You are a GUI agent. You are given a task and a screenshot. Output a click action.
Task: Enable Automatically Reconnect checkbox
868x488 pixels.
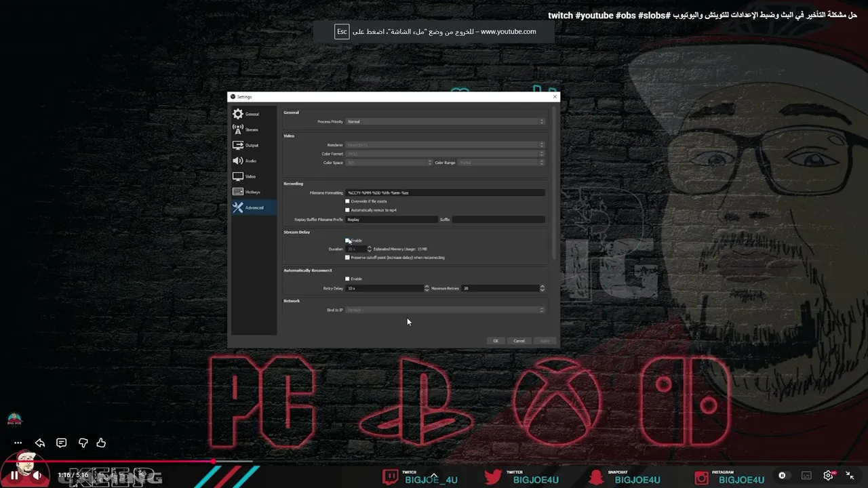click(x=347, y=279)
